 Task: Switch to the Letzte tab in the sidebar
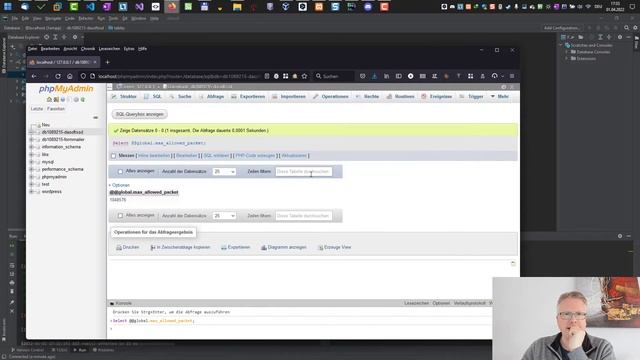click(x=37, y=109)
